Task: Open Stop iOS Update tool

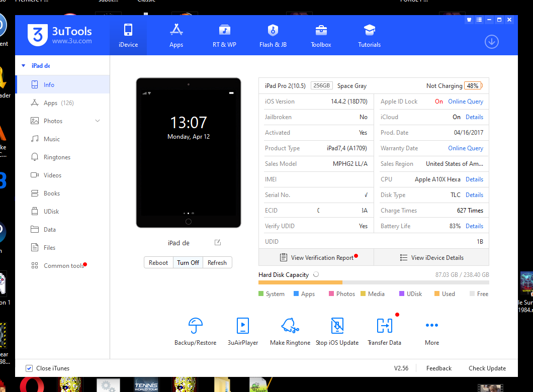Action: (x=337, y=332)
